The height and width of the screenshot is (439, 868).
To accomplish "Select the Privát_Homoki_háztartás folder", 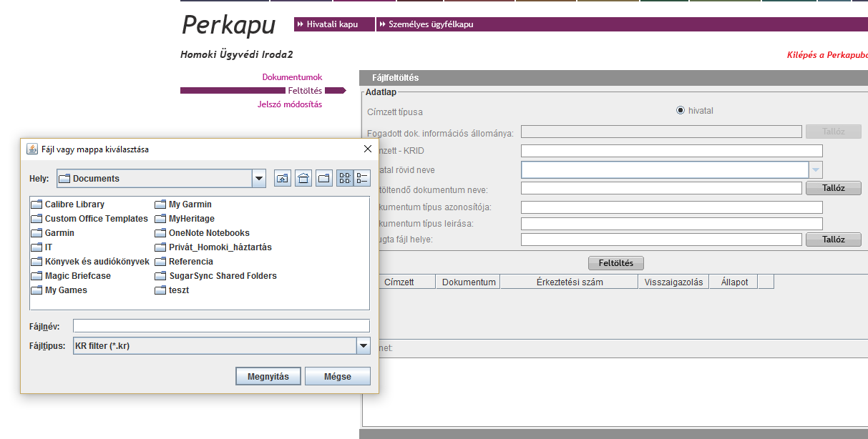I will click(213, 247).
